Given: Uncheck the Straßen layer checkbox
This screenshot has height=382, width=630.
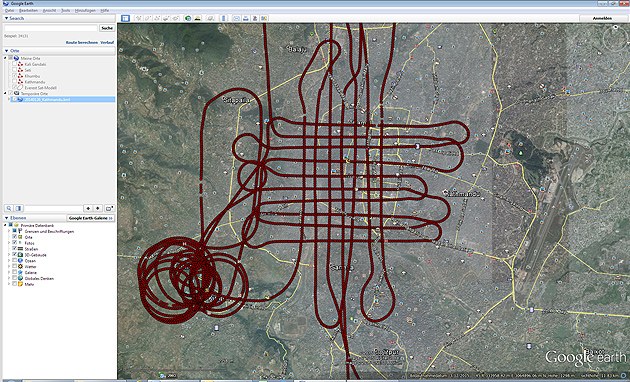Looking at the screenshot, I should click(x=14, y=249).
